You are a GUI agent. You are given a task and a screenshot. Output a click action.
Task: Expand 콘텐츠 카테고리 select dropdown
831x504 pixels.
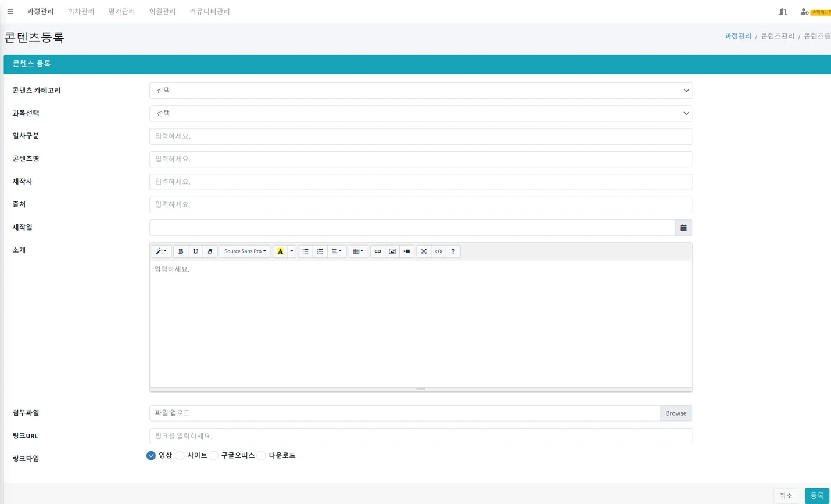click(421, 91)
